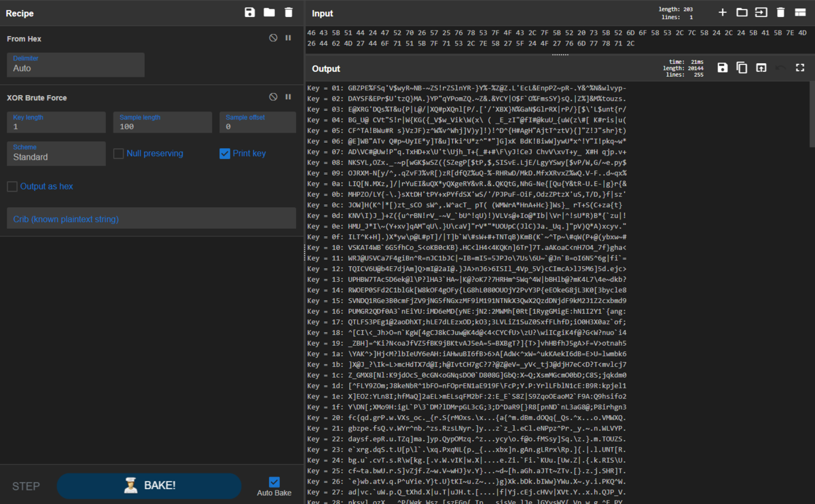Set a breakpoint on XOR Brute Force

click(288, 97)
